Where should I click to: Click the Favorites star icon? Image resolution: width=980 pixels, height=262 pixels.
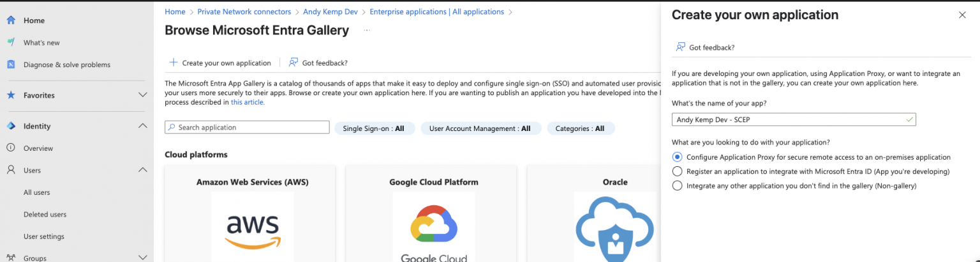point(11,95)
